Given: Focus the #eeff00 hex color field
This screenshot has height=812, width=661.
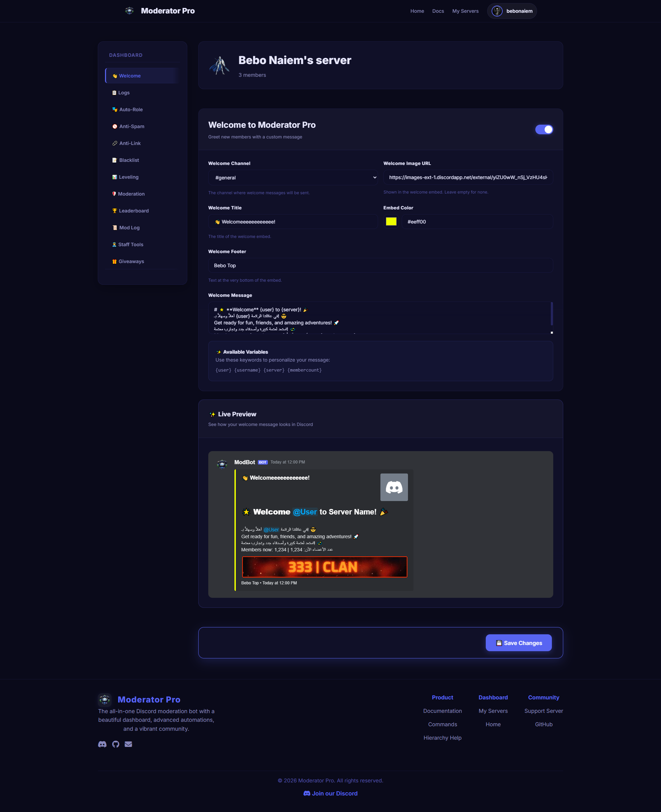Looking at the screenshot, I should 477,222.
